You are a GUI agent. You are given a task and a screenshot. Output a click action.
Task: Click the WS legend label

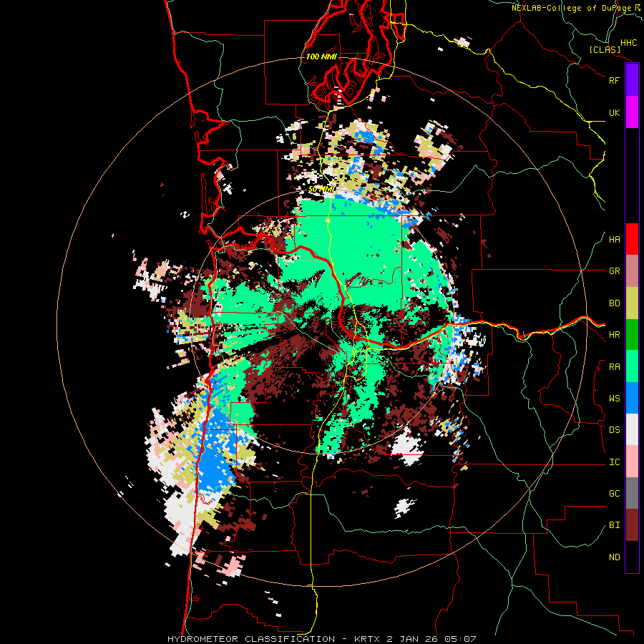tap(614, 399)
